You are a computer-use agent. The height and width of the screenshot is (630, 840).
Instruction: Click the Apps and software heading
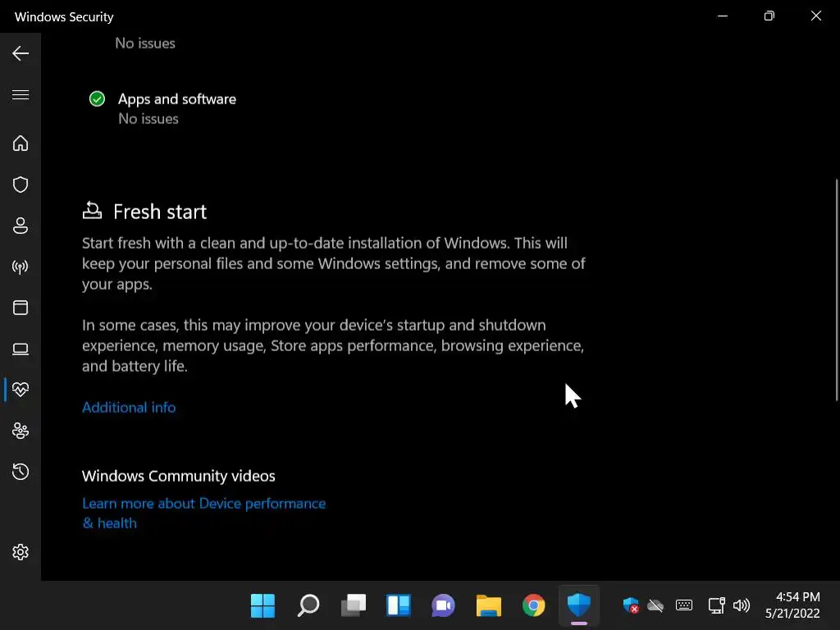(177, 99)
